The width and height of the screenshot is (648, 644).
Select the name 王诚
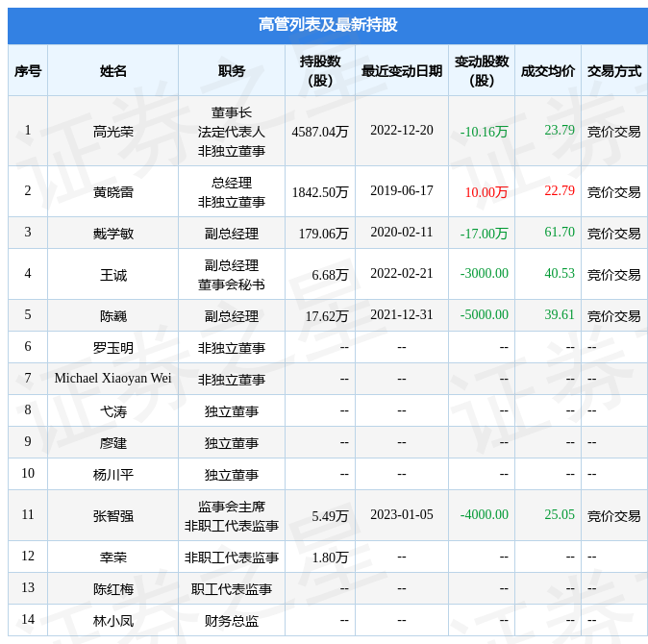pos(112,275)
